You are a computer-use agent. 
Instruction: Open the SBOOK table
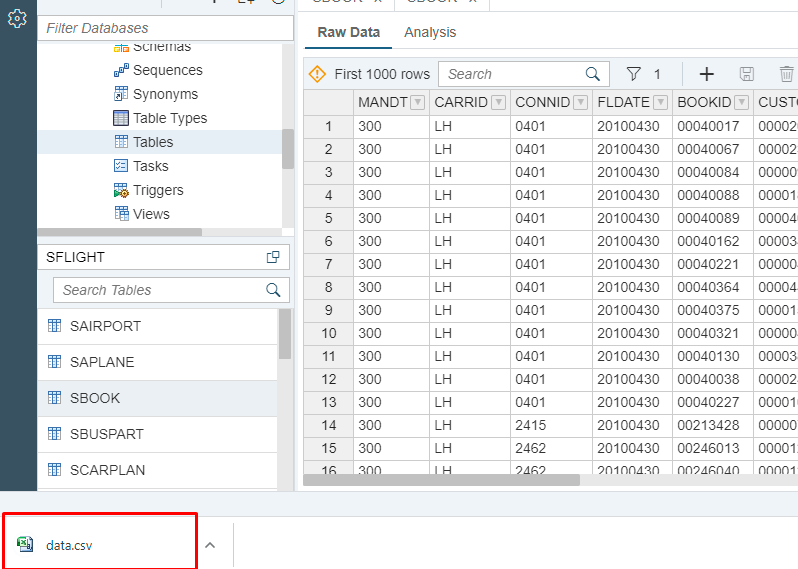158,399
